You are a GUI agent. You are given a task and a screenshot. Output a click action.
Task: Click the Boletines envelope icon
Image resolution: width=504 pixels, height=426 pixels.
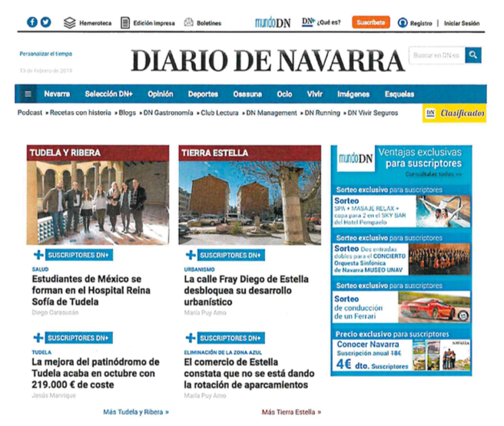pyautogui.click(x=189, y=22)
